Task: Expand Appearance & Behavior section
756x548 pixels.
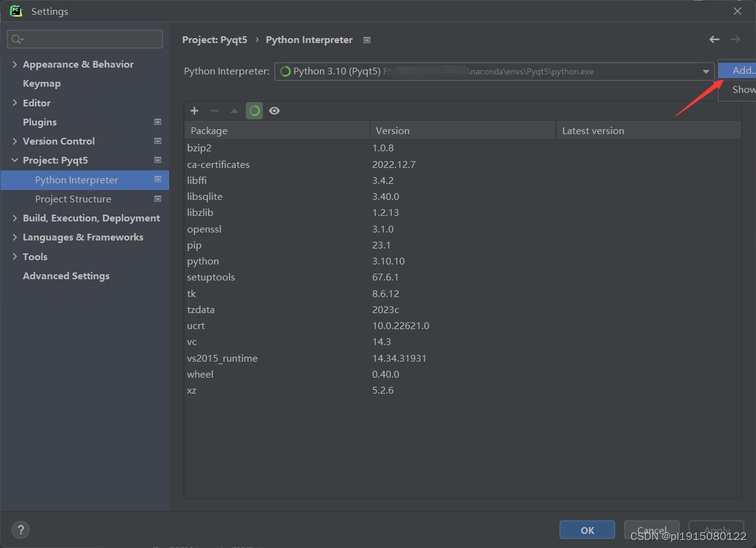Action: (x=15, y=64)
